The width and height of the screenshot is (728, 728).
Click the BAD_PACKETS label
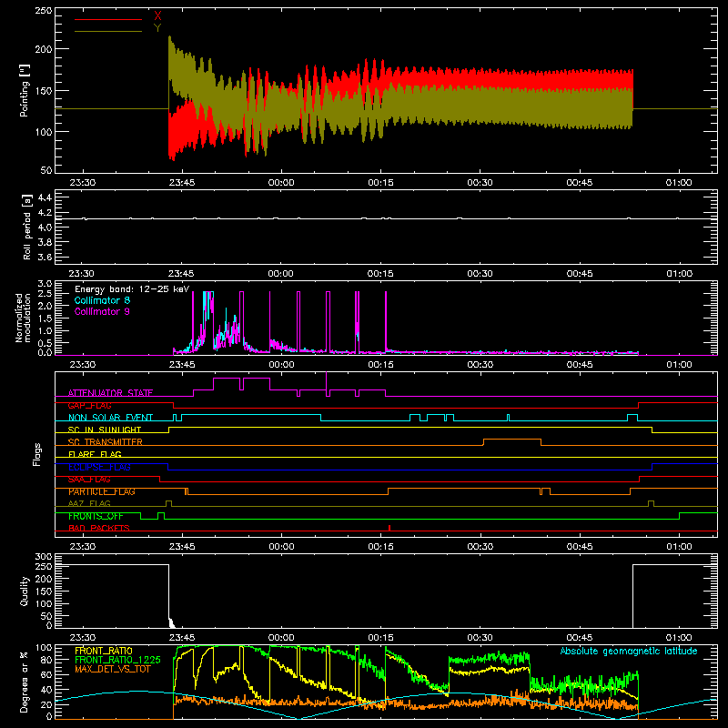coord(99,529)
